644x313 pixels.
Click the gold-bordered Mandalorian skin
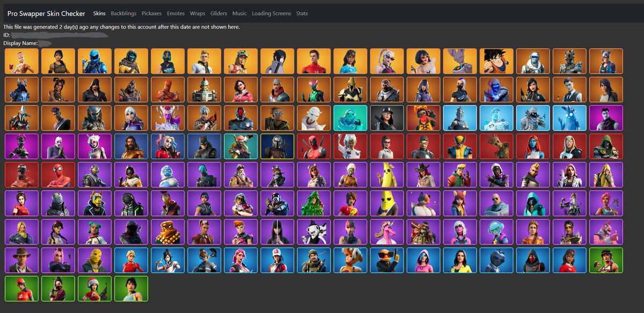pos(276,145)
